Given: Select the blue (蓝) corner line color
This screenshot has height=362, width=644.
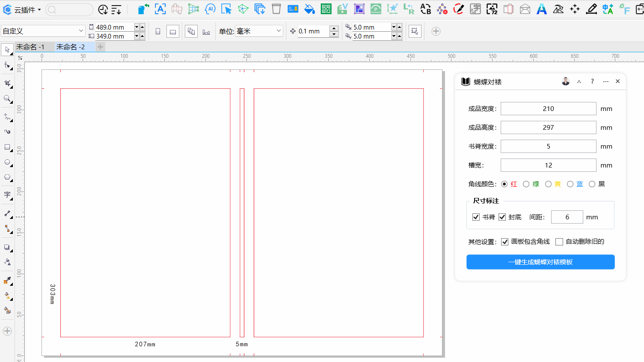Looking at the screenshot, I should tap(570, 184).
